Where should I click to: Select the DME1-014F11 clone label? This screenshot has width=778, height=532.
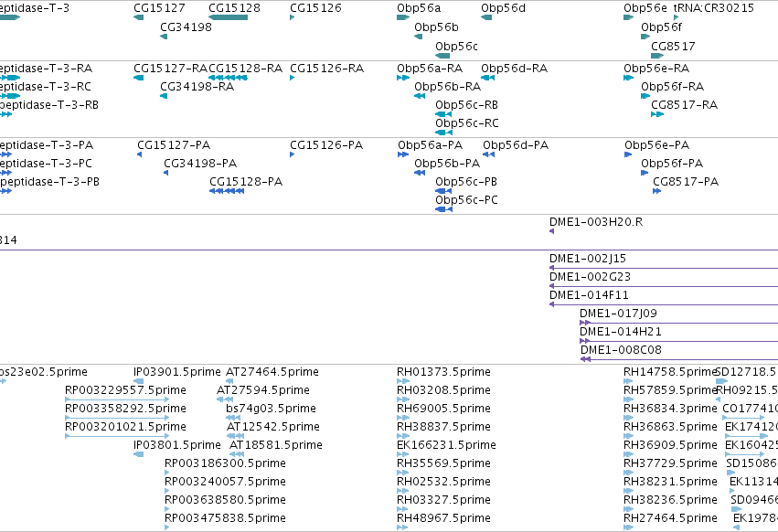pos(589,295)
